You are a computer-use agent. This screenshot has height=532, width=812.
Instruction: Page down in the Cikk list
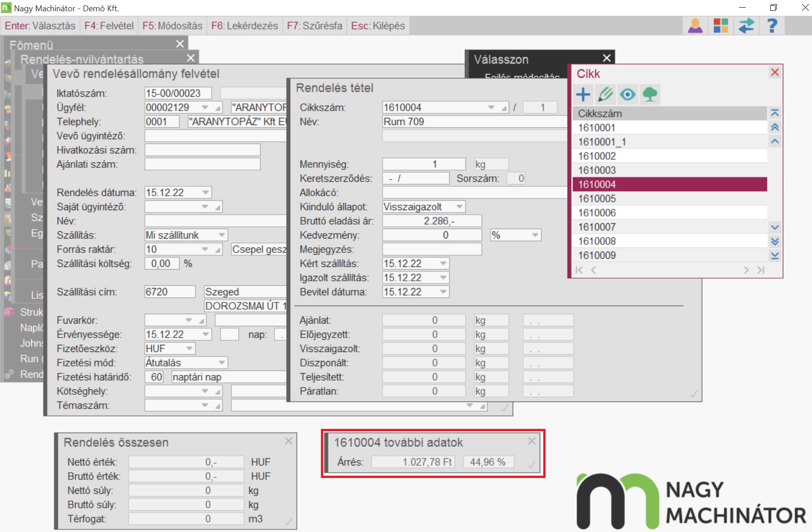[x=775, y=241]
